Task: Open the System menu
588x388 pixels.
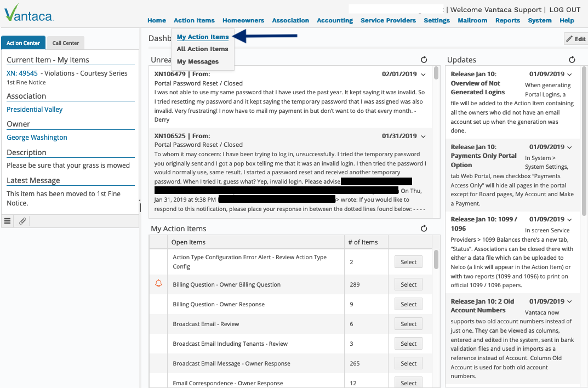Action: click(x=540, y=20)
